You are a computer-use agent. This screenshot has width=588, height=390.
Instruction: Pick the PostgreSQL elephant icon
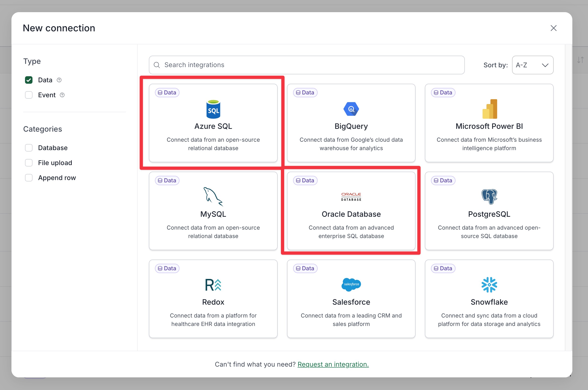coord(489,196)
